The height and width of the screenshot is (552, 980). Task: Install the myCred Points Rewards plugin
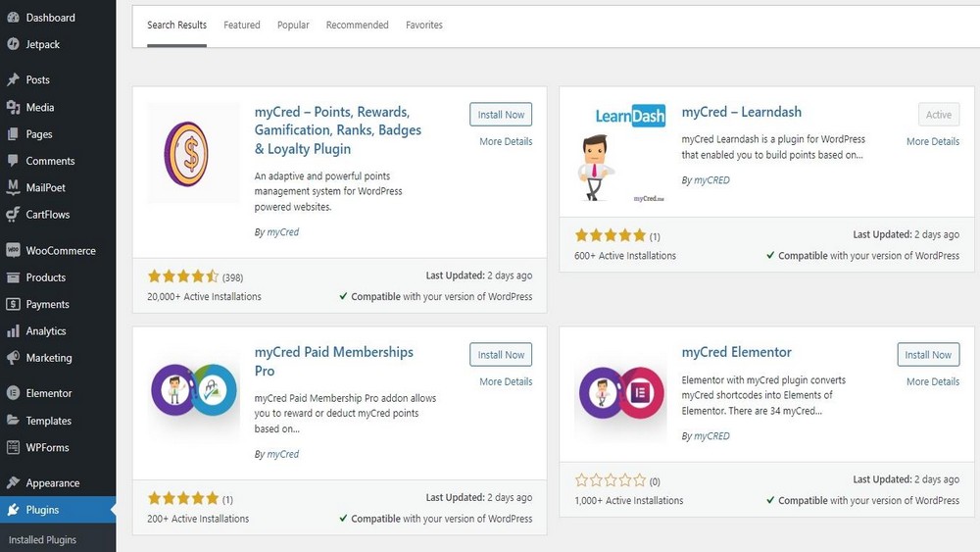501,115
